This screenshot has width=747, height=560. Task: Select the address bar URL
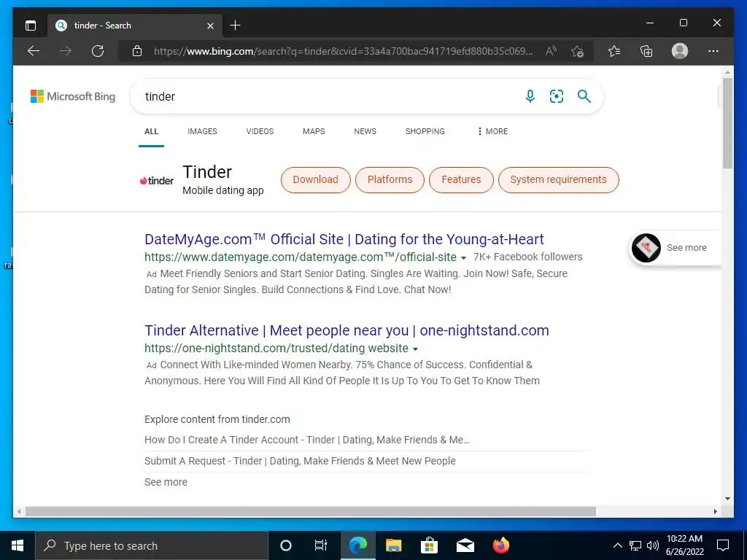[x=343, y=51]
